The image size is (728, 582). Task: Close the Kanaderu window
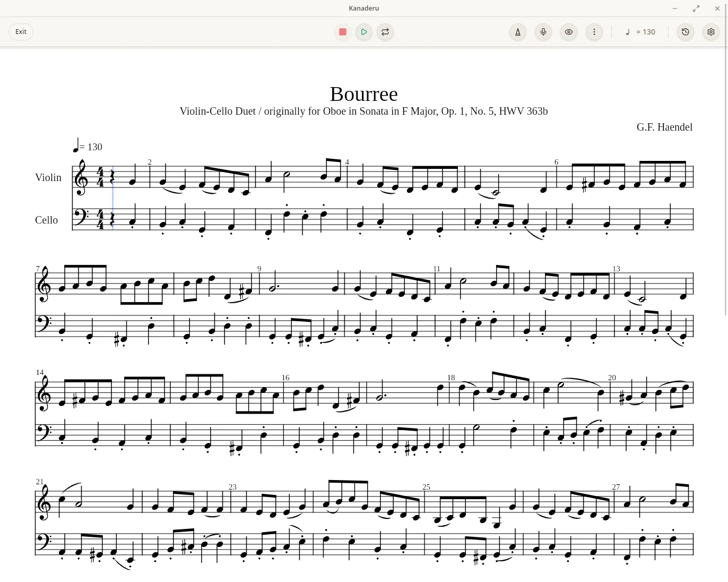717,8
